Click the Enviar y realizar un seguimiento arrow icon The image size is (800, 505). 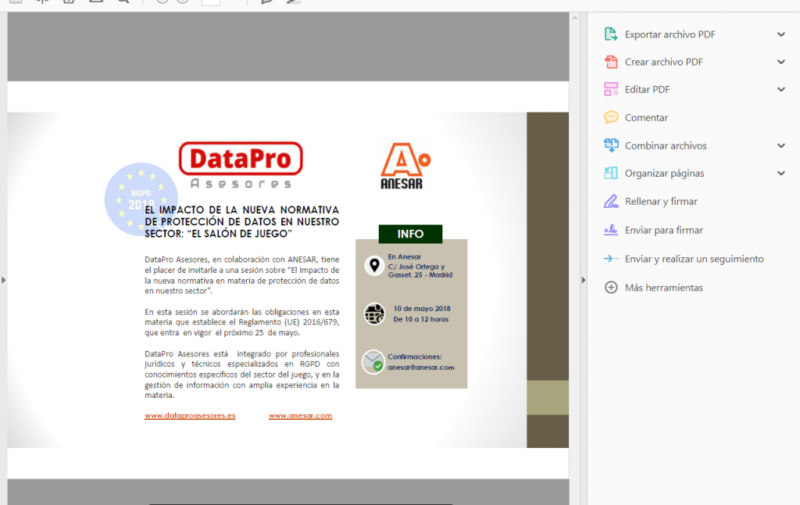611,259
